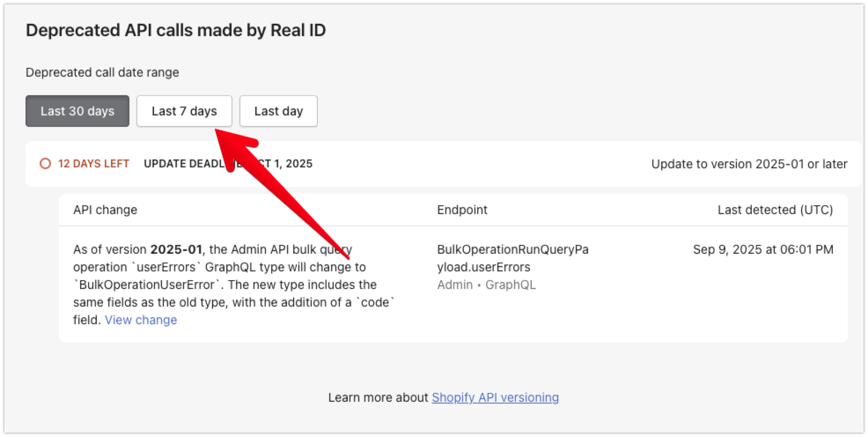Click the orange deadline status circle icon
Image resolution: width=868 pixels, height=437 pixels.
click(45, 164)
